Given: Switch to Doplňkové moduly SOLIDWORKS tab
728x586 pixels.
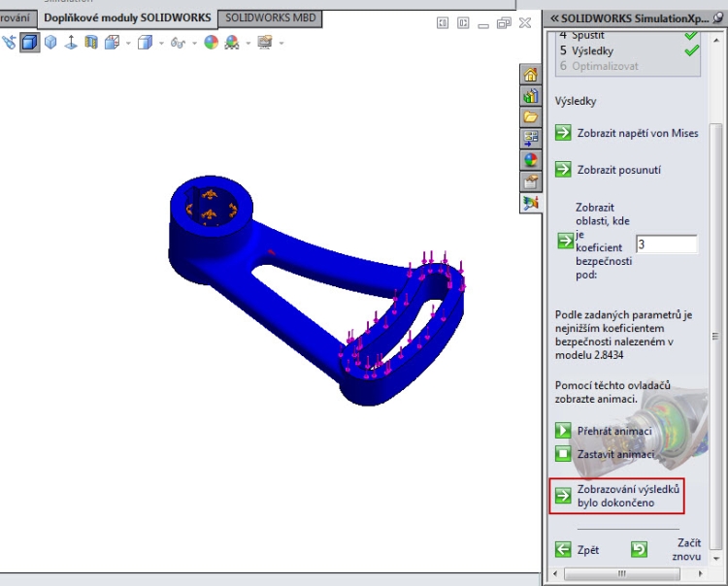Looking at the screenshot, I should 127,18.
